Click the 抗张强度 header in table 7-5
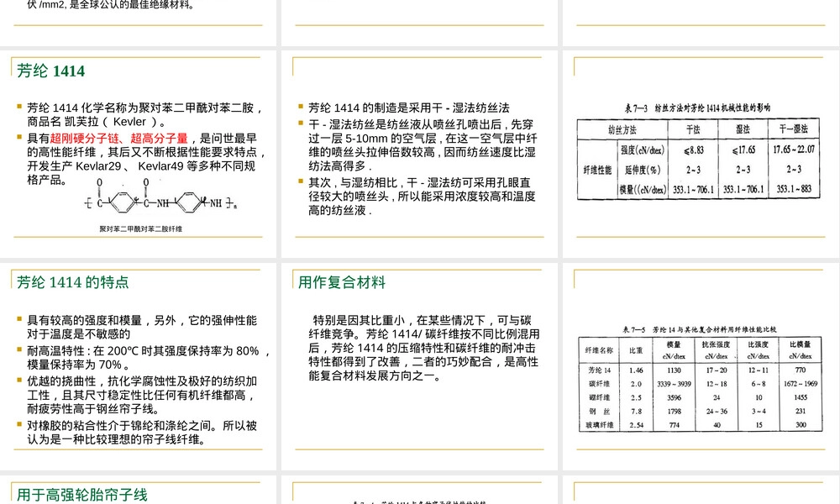 coord(717,344)
